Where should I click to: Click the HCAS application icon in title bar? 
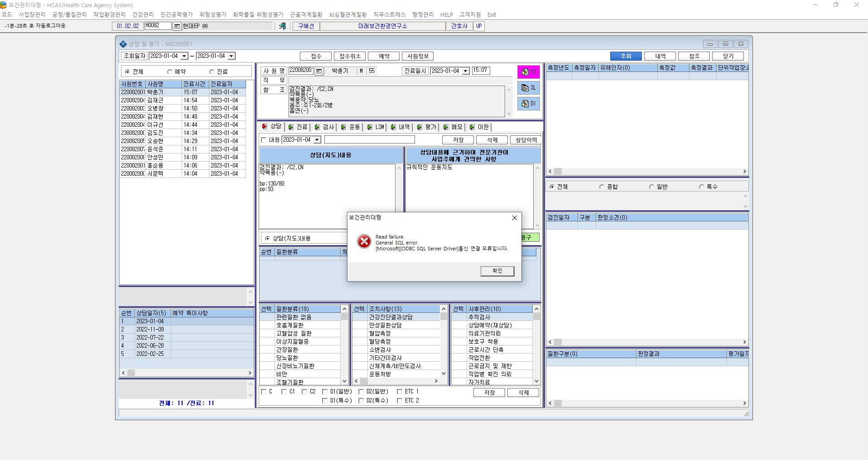[x=3, y=5]
